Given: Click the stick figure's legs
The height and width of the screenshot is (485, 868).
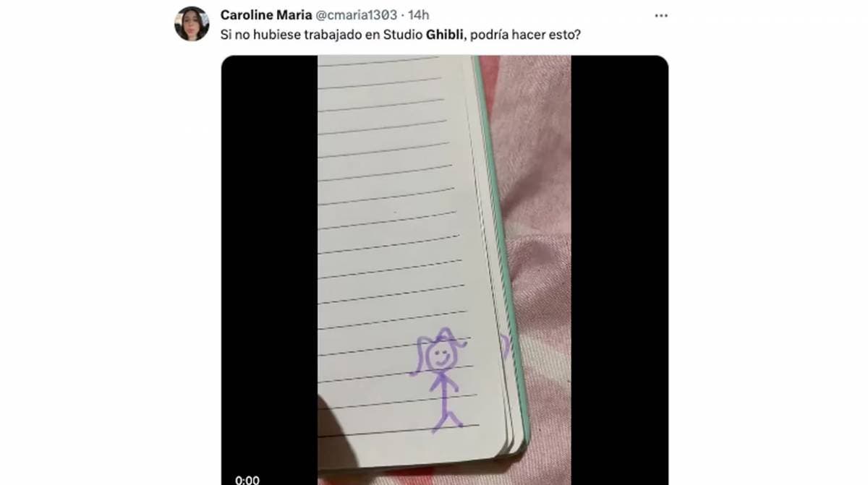Looking at the screenshot, I should point(448,415).
